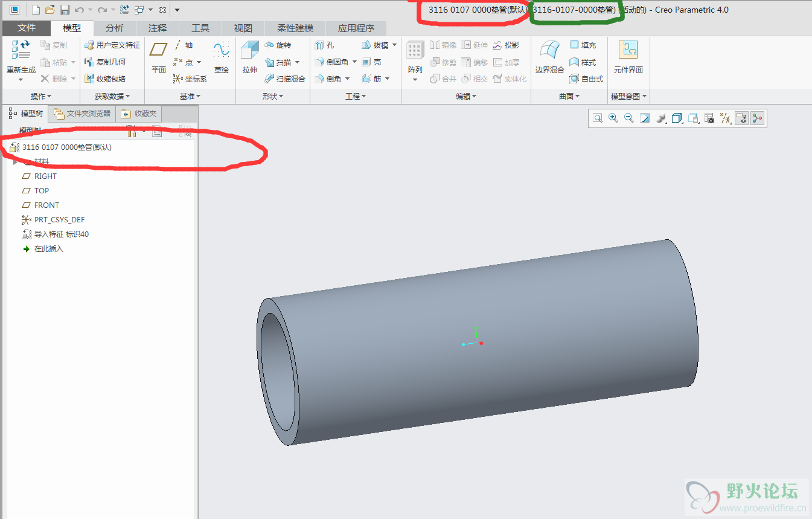
Task: Select the 坐标系 (coordinate system) tool
Action: 190,79
